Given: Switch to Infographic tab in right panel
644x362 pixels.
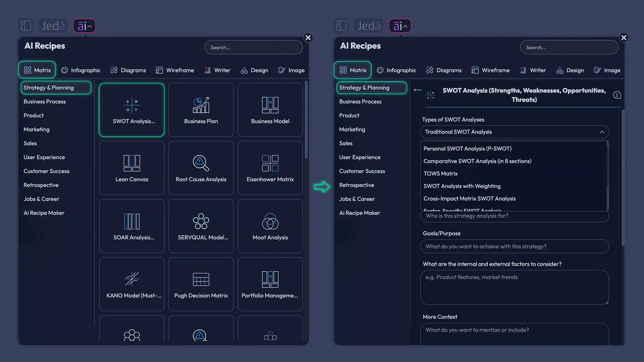Looking at the screenshot, I should tap(396, 70).
